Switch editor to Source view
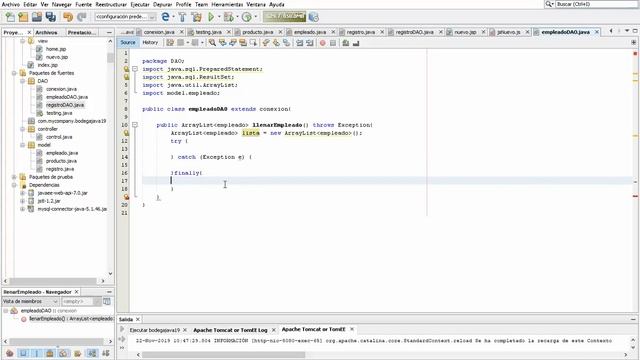Image resolution: width=640 pixels, height=360 pixels. (128, 42)
